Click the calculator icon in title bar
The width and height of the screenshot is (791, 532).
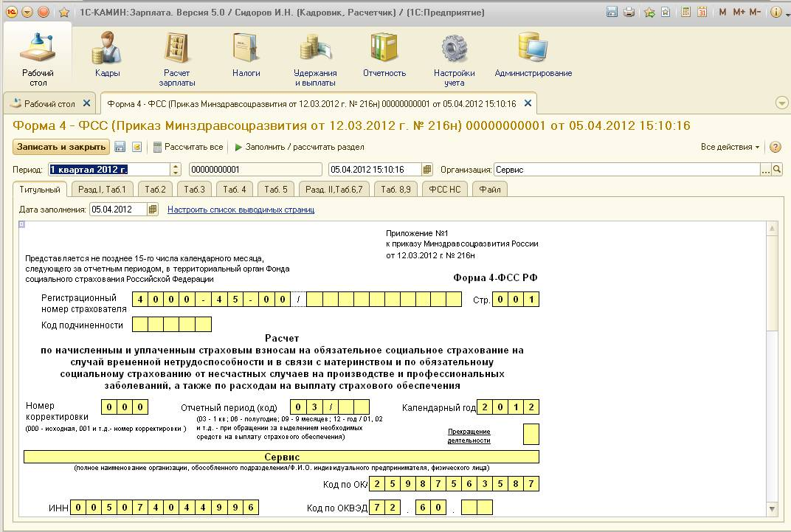point(685,12)
